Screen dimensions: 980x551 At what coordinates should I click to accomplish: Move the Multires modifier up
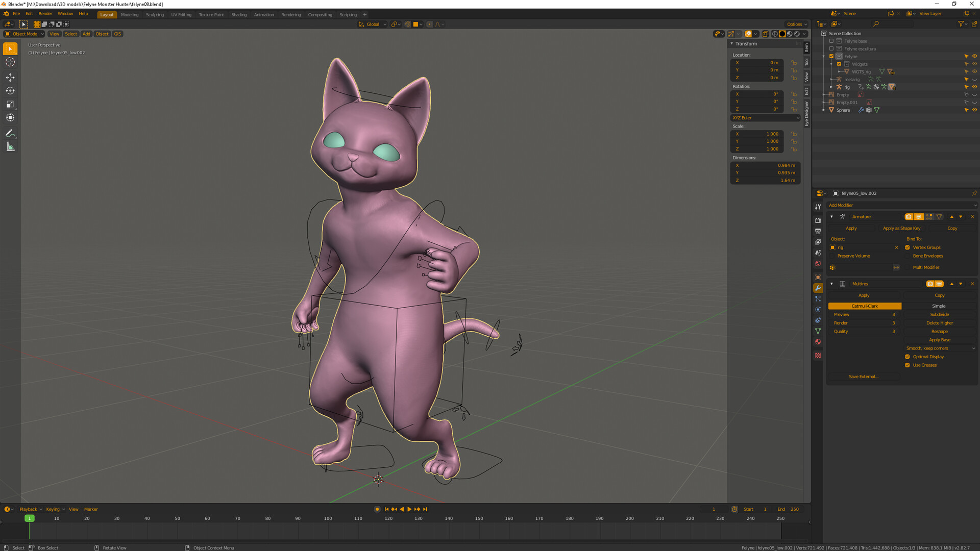coord(951,284)
